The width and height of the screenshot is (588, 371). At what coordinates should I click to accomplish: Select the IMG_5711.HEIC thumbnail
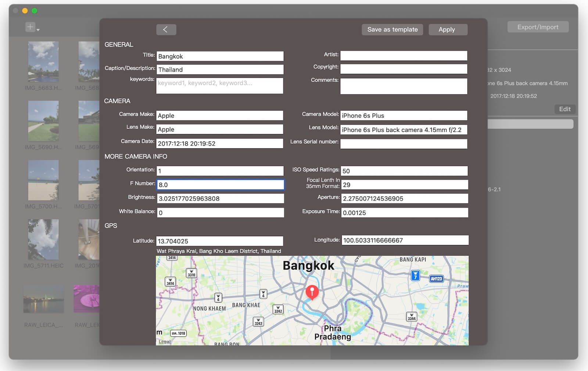43,239
